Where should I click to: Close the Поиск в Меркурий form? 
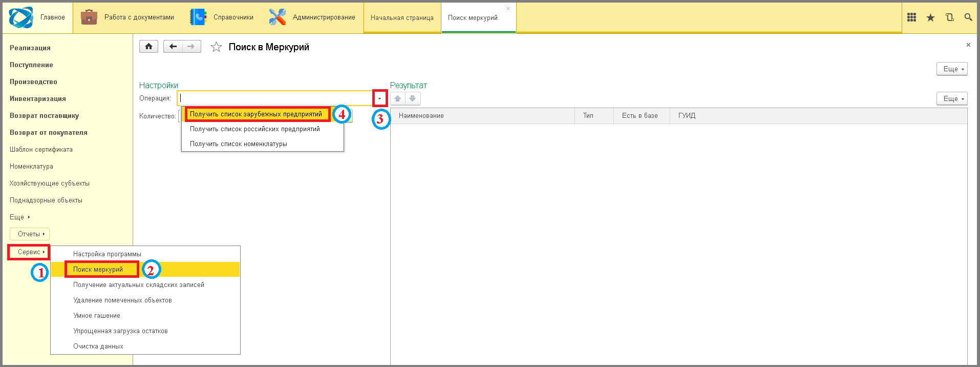[x=968, y=45]
